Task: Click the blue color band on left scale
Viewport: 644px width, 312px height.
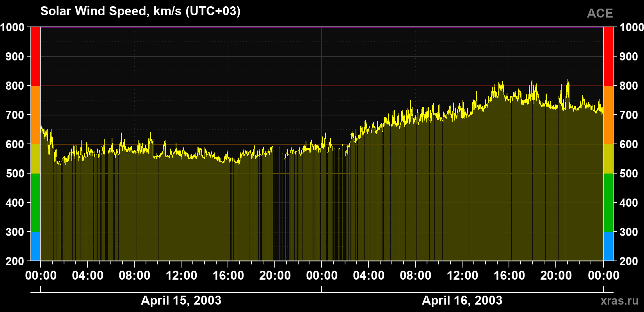Action: [x=36, y=246]
